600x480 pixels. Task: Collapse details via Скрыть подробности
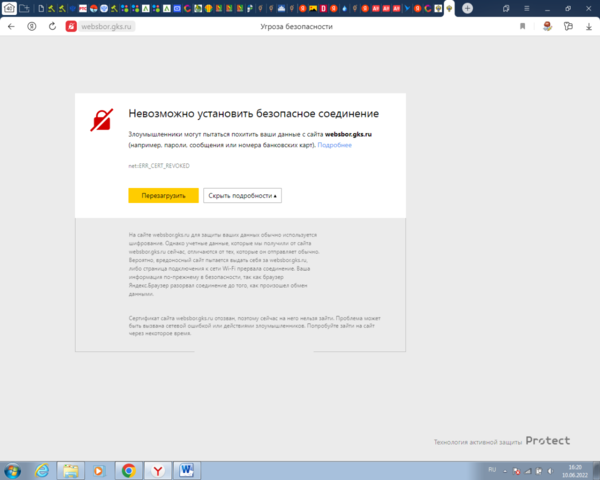click(x=242, y=196)
